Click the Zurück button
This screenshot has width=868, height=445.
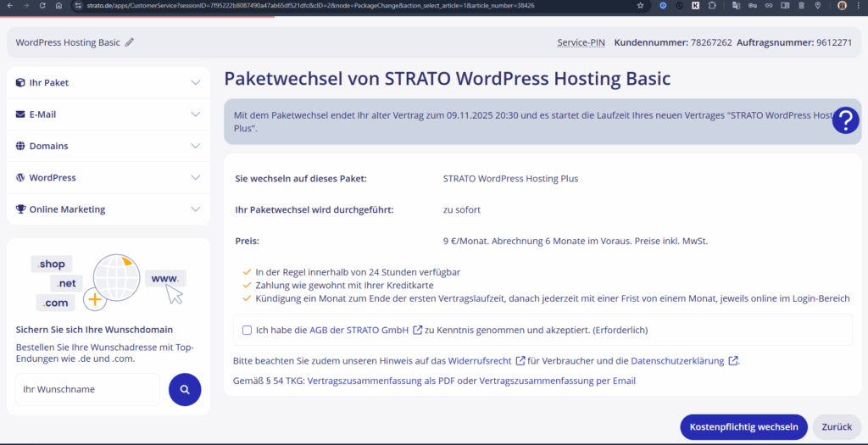click(x=836, y=427)
